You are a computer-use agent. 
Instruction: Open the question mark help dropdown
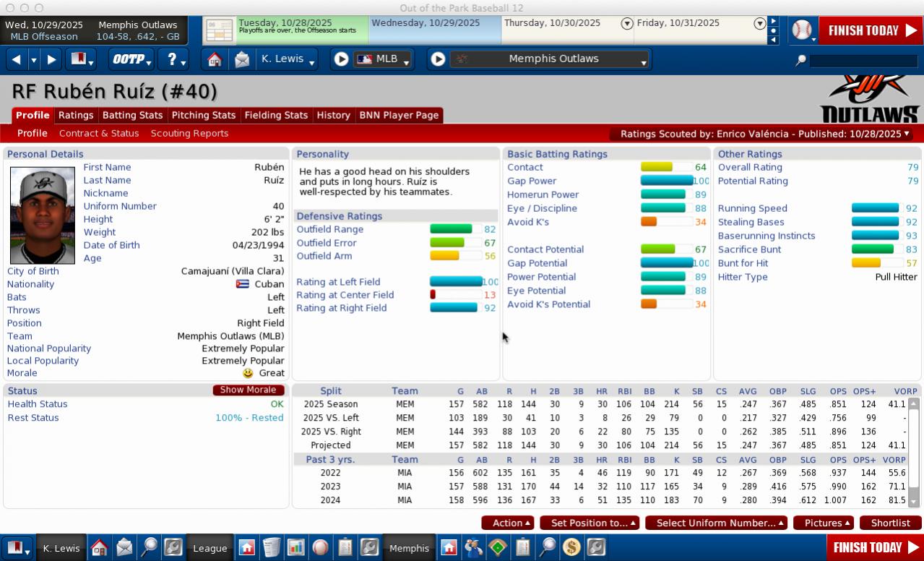[173, 59]
